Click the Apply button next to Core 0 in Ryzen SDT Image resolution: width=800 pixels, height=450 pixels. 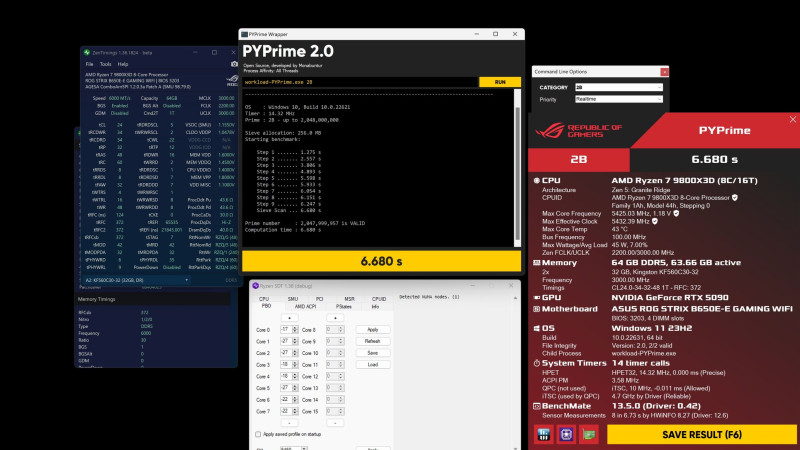coord(372,330)
